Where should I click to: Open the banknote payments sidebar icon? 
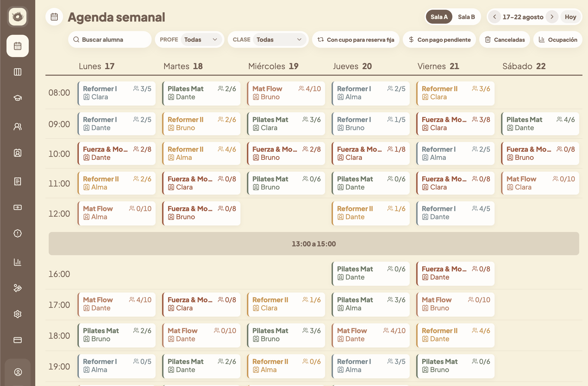tap(18, 207)
